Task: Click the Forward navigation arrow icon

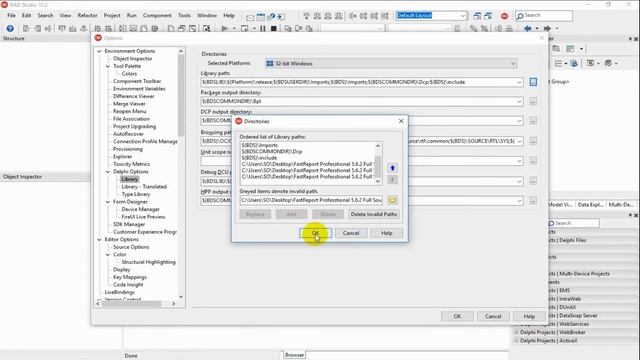Action: click(x=547, y=29)
